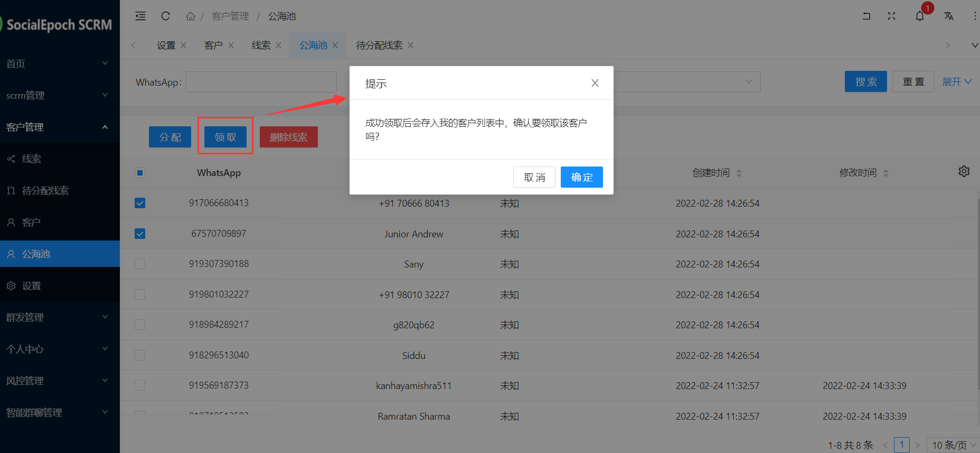Go to page 1 in pagination

tap(902, 445)
